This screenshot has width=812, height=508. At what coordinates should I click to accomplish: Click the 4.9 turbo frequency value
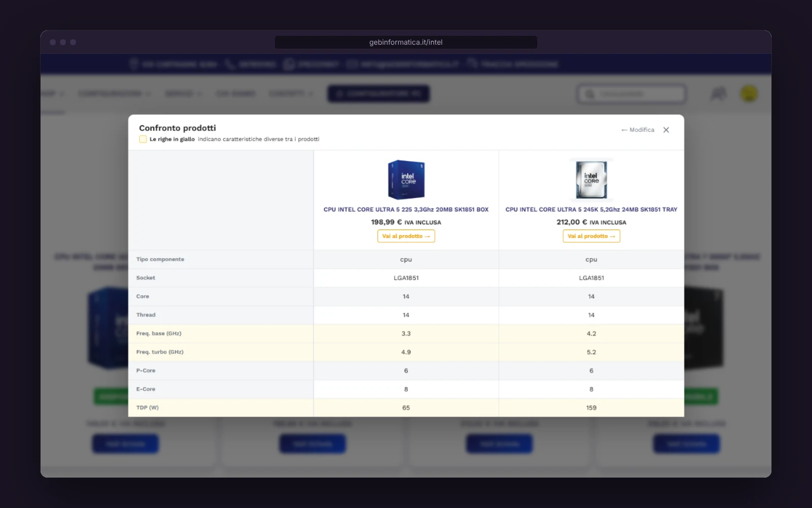click(406, 352)
